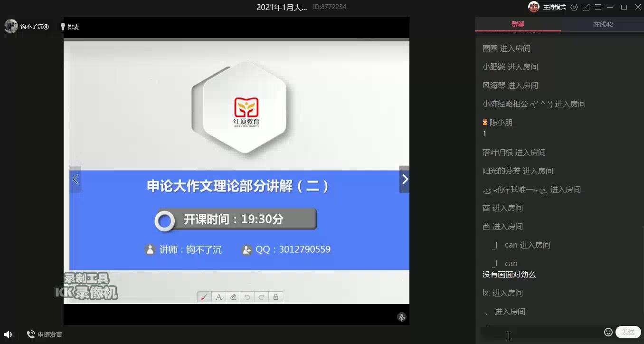This screenshot has height=344, width=644.
Task: Switch to the 群聊 tab
Action: (518, 24)
